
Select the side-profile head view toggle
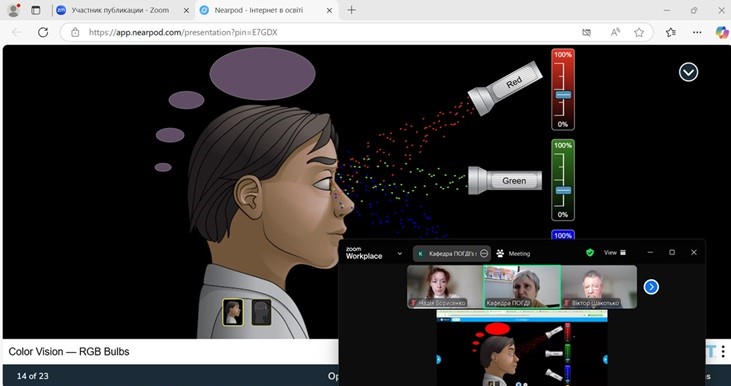tap(233, 312)
